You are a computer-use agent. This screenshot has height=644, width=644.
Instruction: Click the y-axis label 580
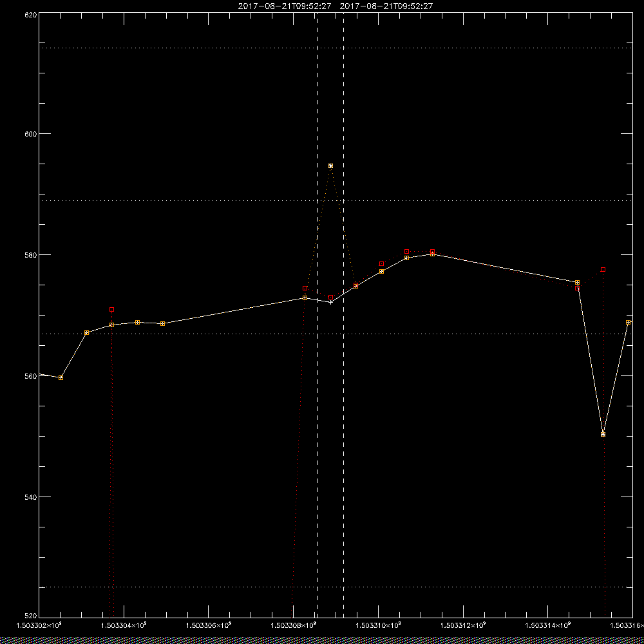tap(32, 255)
